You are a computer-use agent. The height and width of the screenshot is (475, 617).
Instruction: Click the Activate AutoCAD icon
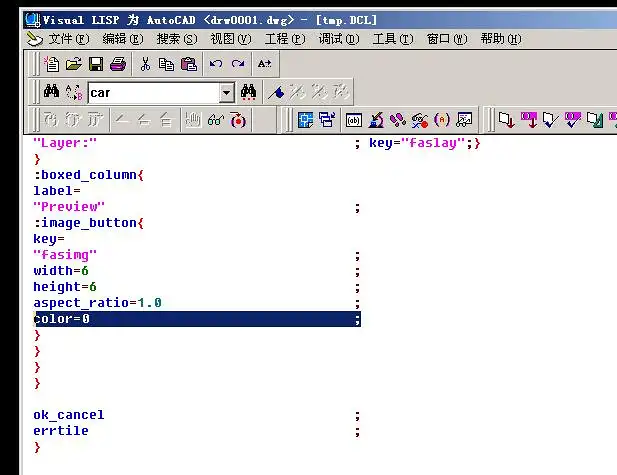coord(305,120)
